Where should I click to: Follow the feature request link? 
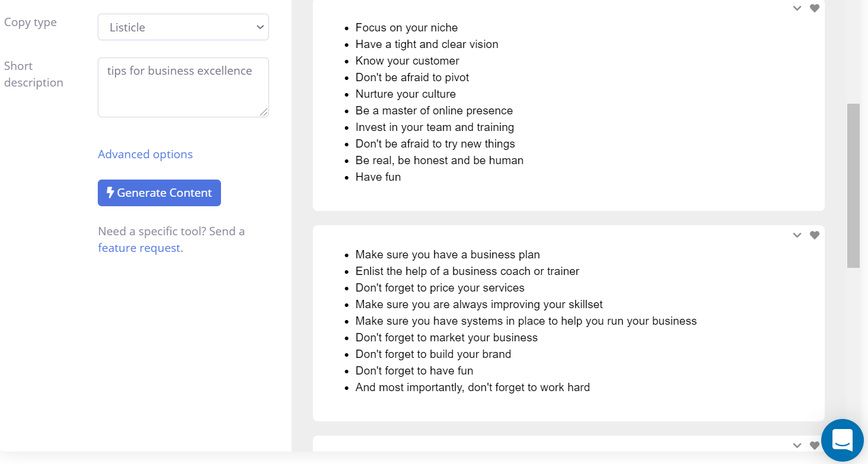pyautogui.click(x=140, y=248)
